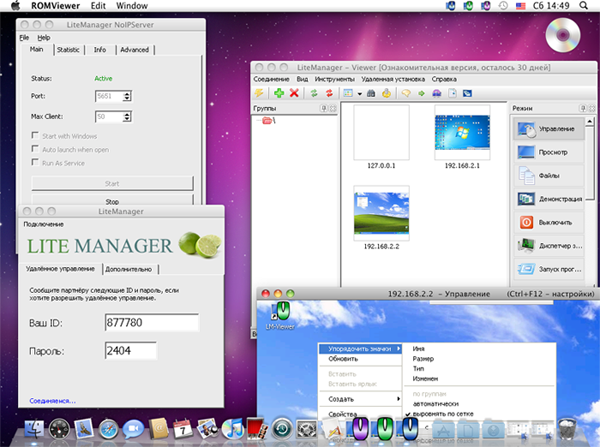Viewport: 600px width, 447px height.
Task: Click the folder tree node in Группы panel
Action: [267, 121]
